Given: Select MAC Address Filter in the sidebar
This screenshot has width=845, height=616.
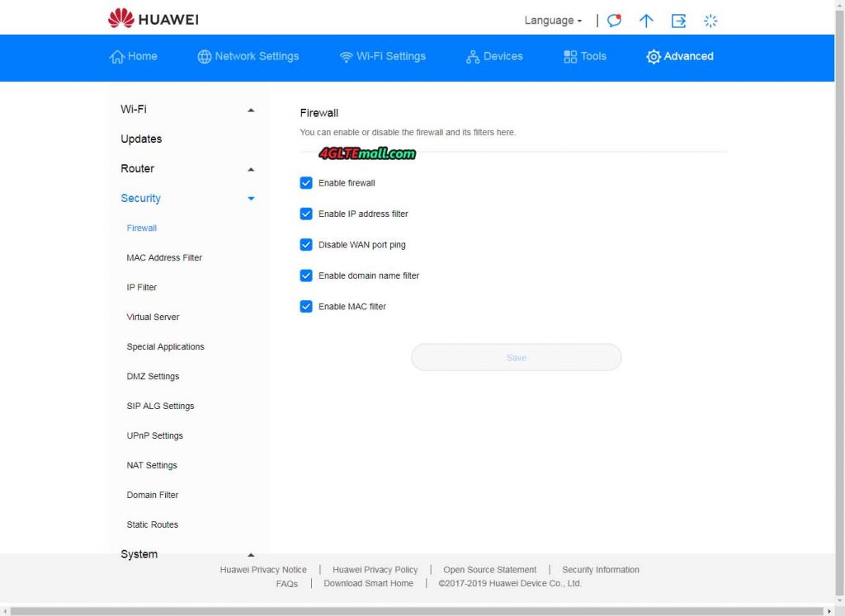Looking at the screenshot, I should (x=163, y=257).
